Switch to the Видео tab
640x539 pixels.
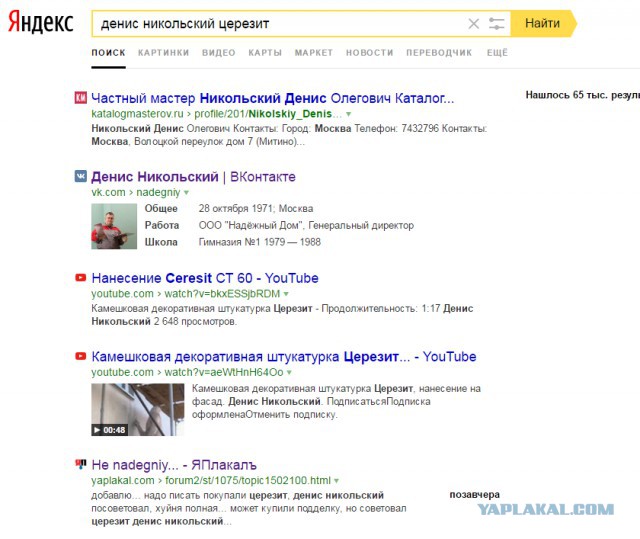tap(219, 53)
